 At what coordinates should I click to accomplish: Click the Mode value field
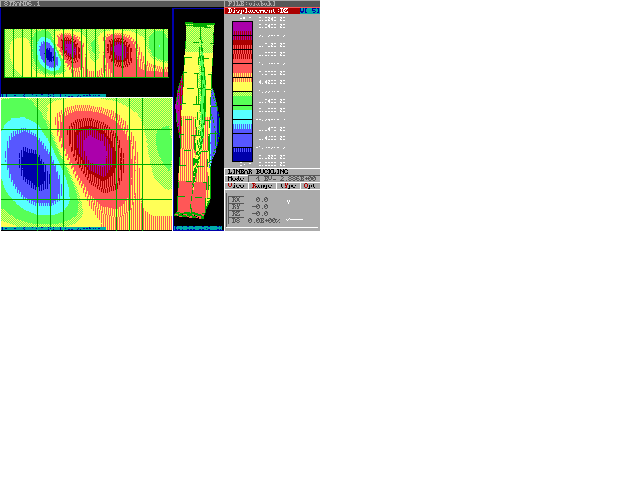click(283, 179)
